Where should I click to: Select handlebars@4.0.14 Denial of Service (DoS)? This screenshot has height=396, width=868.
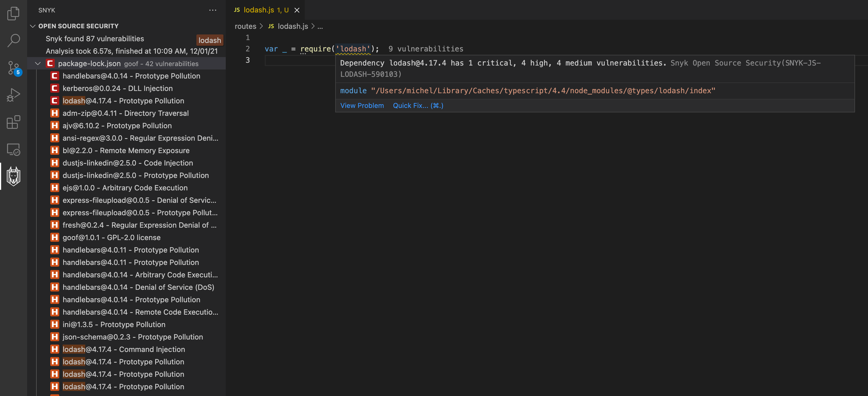coord(127,287)
